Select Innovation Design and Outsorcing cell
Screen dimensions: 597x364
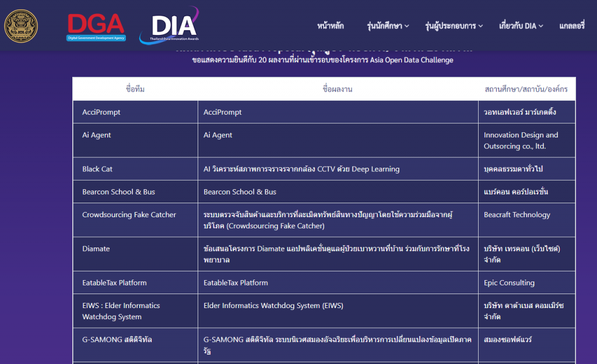pyautogui.click(x=526, y=140)
